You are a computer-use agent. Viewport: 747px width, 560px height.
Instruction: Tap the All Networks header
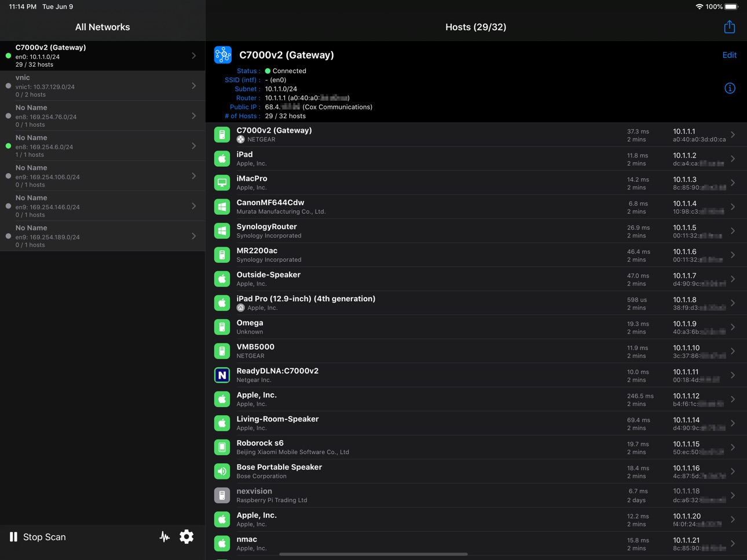[x=102, y=27]
